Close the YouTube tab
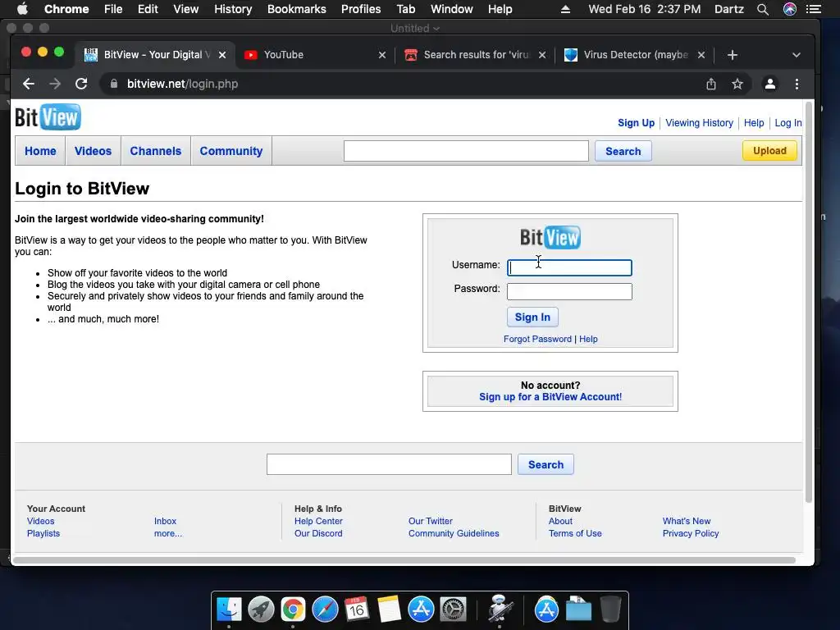840x630 pixels. (382, 55)
